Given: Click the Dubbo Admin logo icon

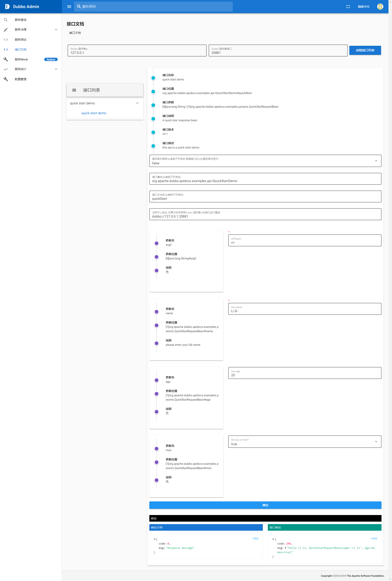Looking at the screenshot, I should point(7,7).
